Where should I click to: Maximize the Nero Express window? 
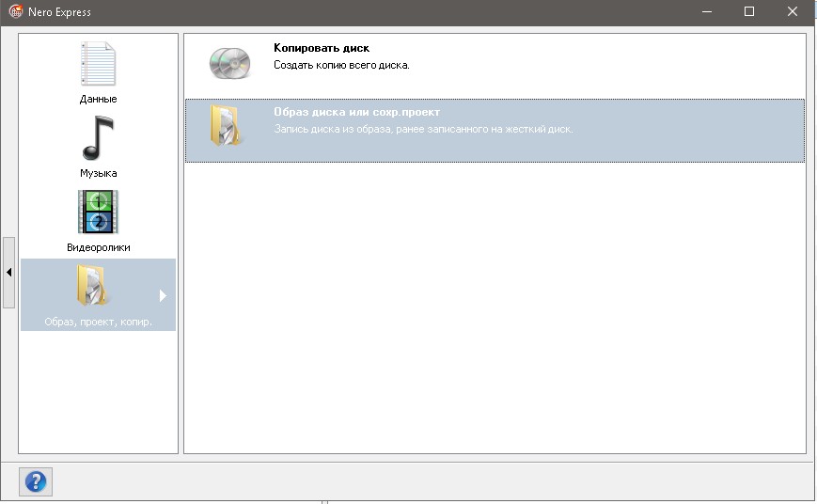749,11
